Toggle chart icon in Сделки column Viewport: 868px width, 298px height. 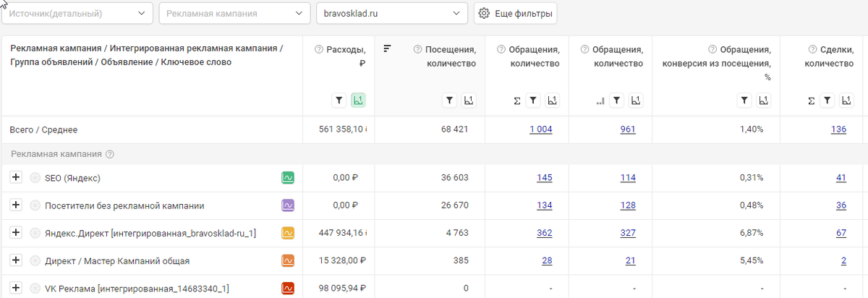click(x=847, y=101)
